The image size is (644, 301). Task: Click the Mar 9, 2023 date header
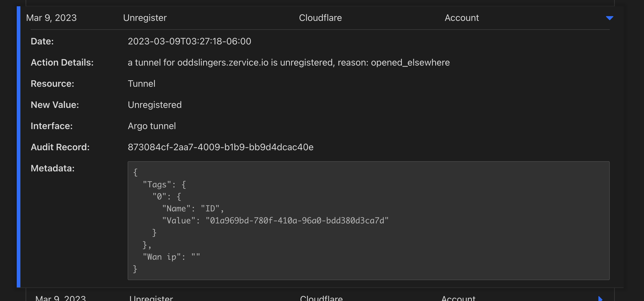[x=51, y=18]
